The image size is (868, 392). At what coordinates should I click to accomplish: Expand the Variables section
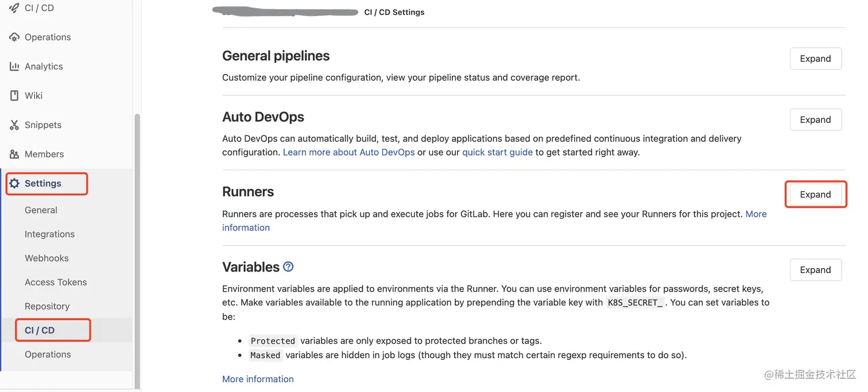click(815, 270)
